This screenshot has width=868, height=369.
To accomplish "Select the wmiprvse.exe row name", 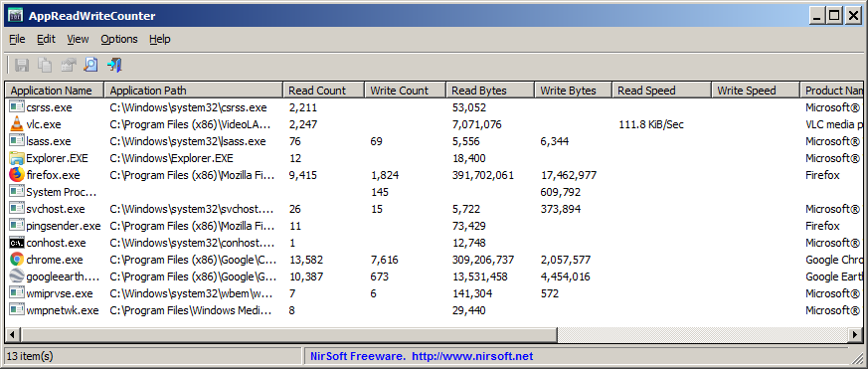I will click(60, 293).
